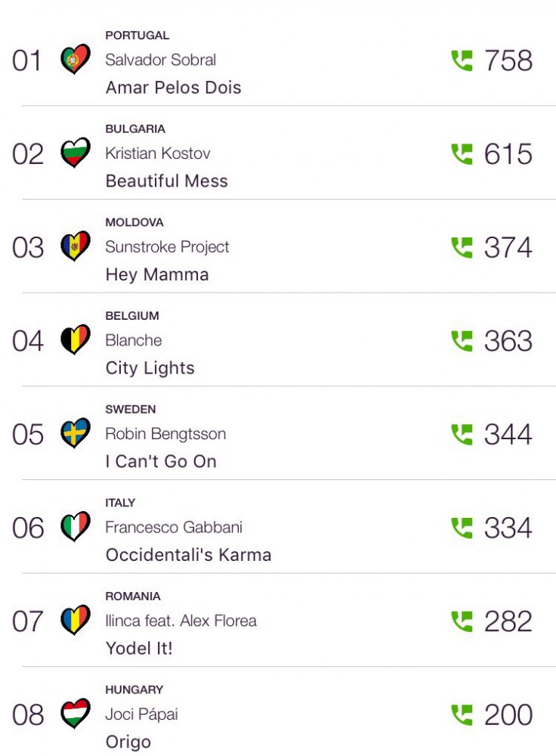Click Hungary's heart flag icon
The width and height of the screenshot is (556, 756).
click(76, 714)
